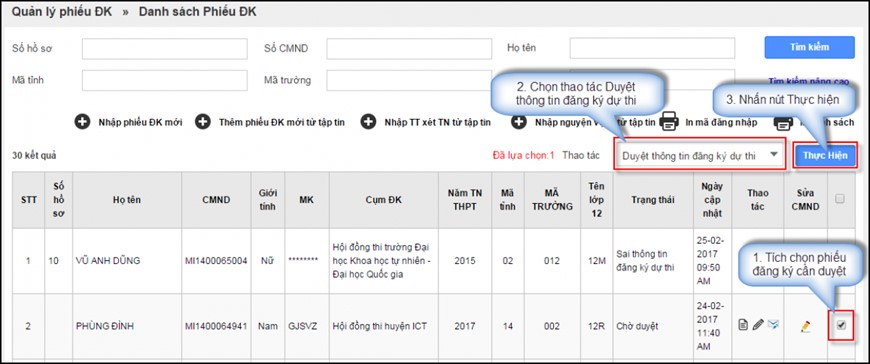Focus the Số CMND input field
Viewport: 870px width, 364px height.
pos(409,49)
